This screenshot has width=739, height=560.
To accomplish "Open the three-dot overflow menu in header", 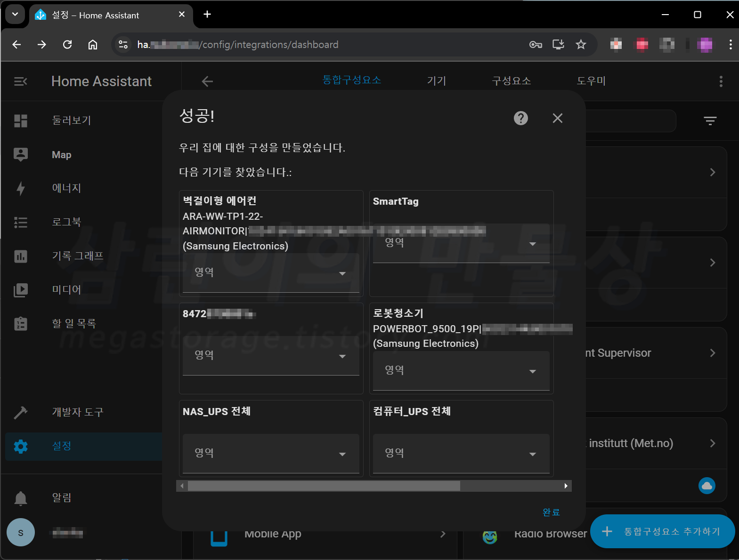I will 721,81.
